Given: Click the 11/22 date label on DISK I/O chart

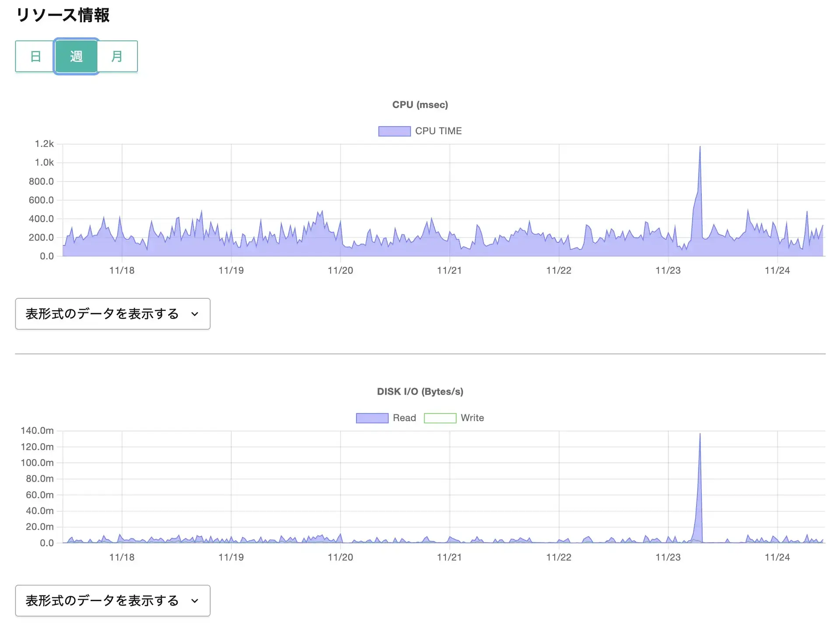Looking at the screenshot, I should coord(559,557).
